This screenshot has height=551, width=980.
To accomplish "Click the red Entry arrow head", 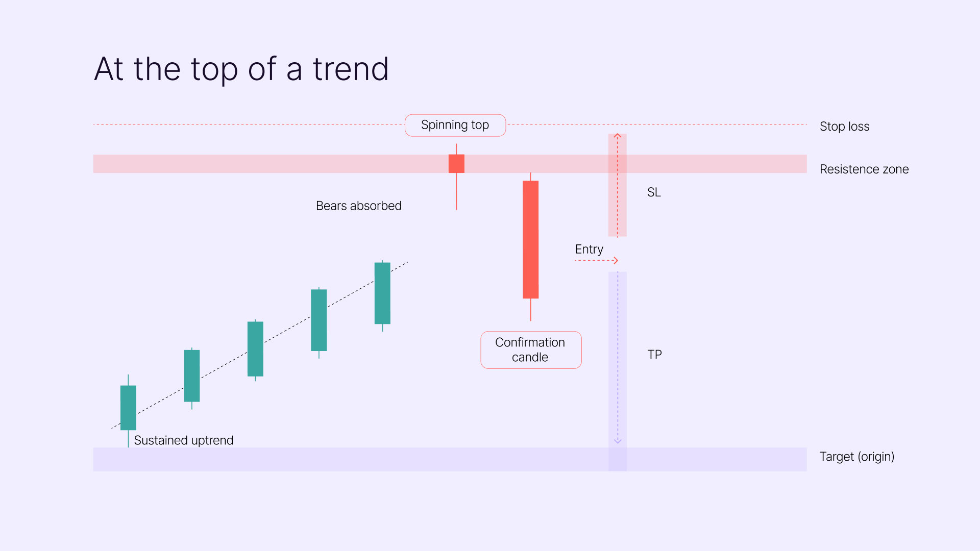I will coord(616,260).
